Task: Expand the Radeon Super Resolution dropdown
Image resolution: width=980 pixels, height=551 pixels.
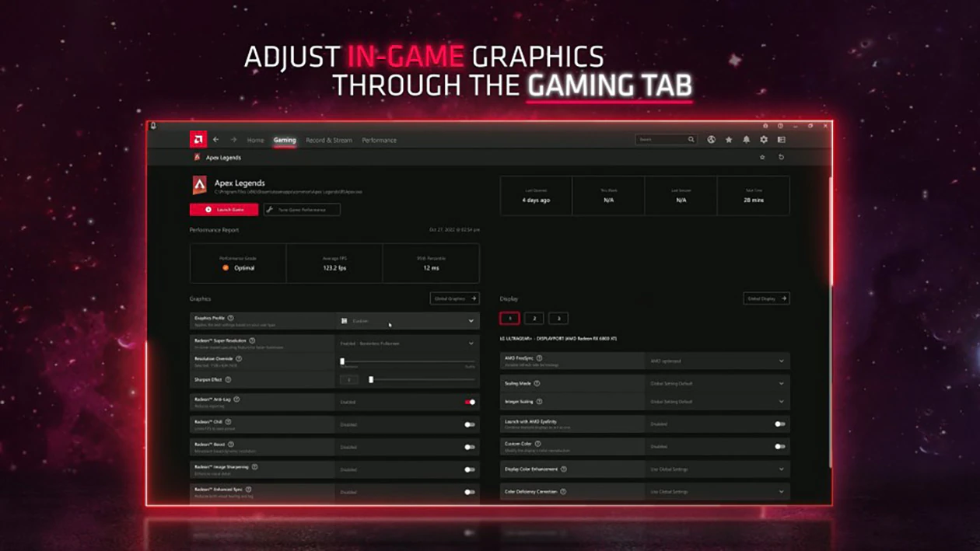Action: 471,343
